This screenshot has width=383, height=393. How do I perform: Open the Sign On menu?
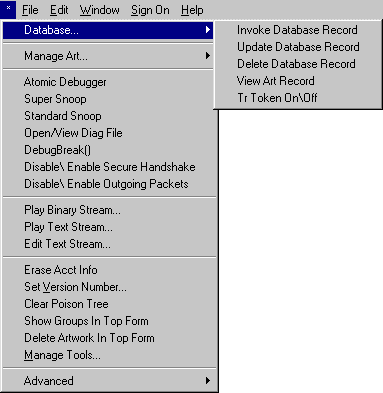(150, 10)
